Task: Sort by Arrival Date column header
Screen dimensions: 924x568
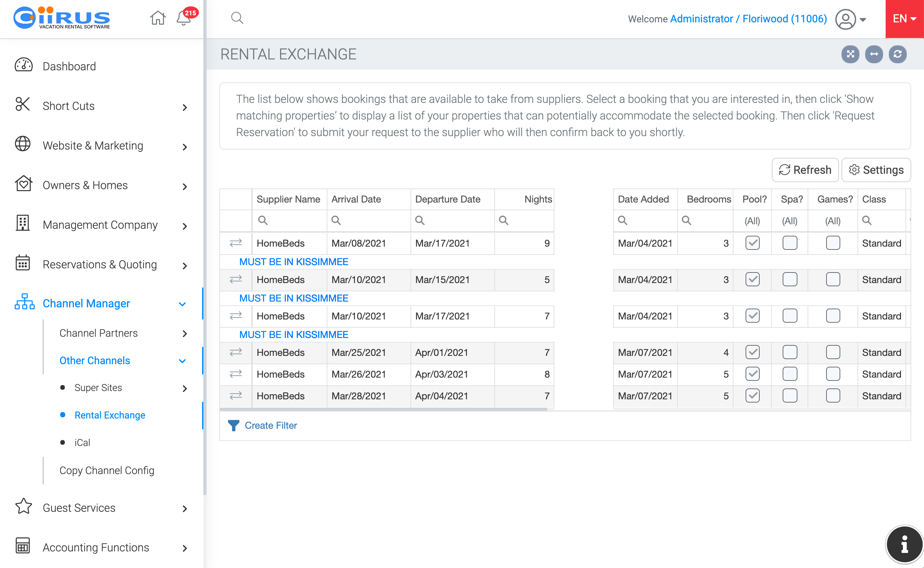Action: (369, 199)
